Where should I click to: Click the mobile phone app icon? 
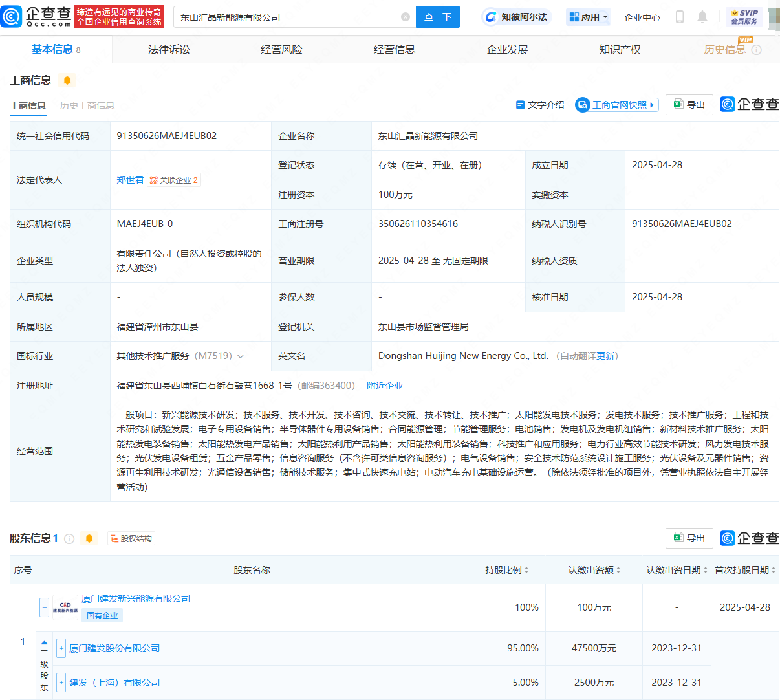pos(679,17)
